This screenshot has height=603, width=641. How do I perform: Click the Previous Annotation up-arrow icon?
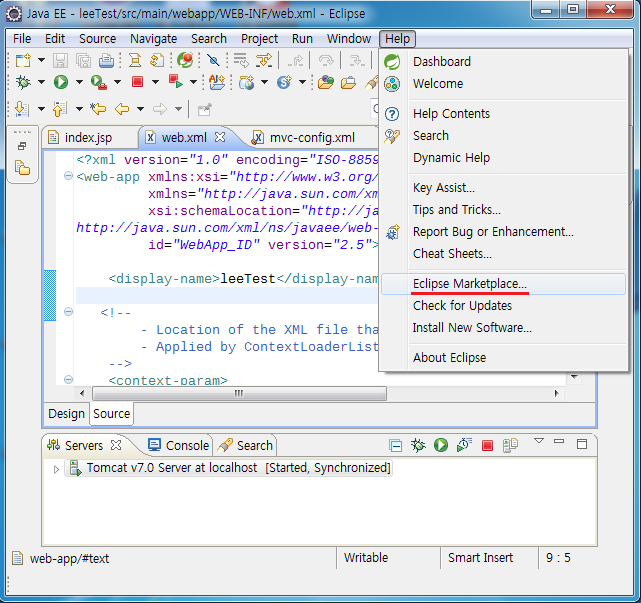60,109
